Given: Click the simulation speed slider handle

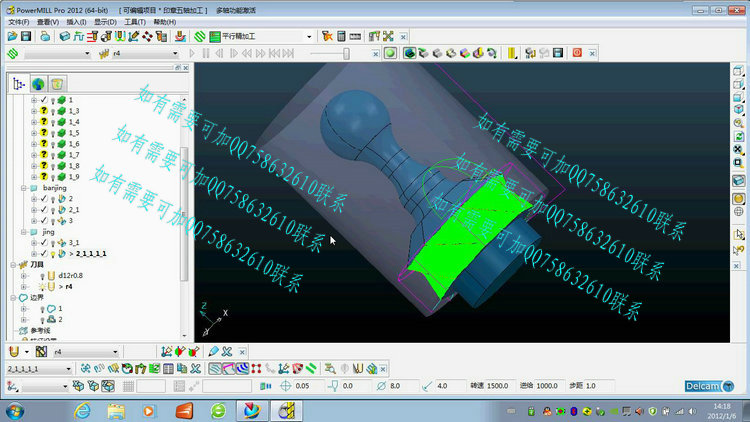Looking at the screenshot, I should [x=346, y=54].
